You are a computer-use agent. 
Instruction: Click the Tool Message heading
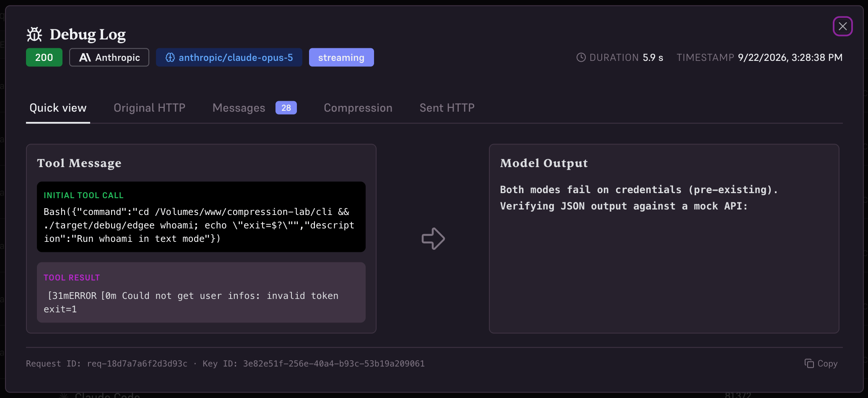point(79,163)
